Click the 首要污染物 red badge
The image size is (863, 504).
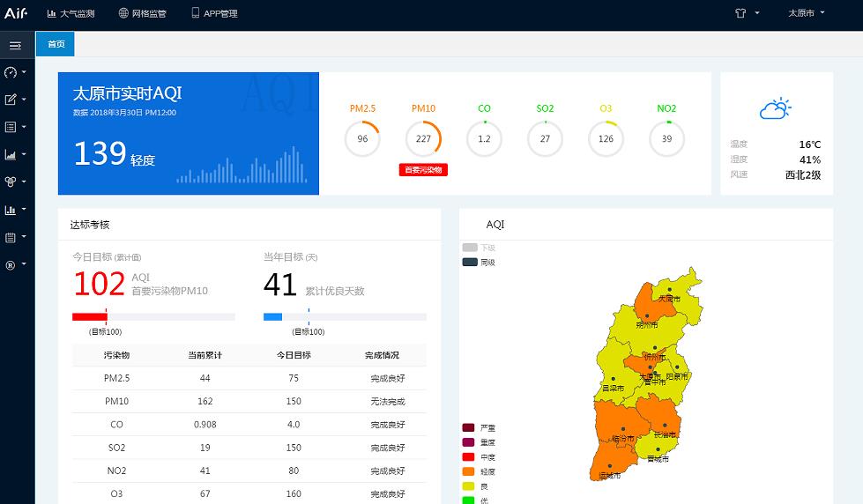tap(423, 170)
